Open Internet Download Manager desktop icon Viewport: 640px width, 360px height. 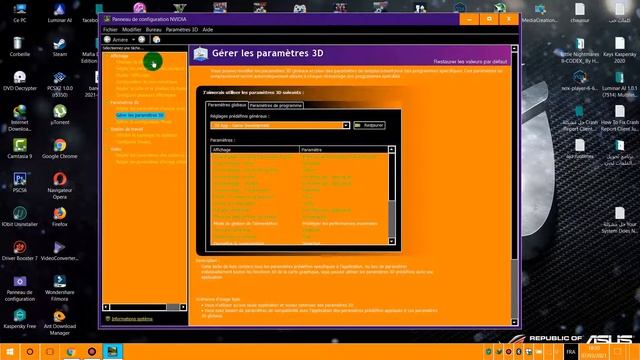pos(20,118)
